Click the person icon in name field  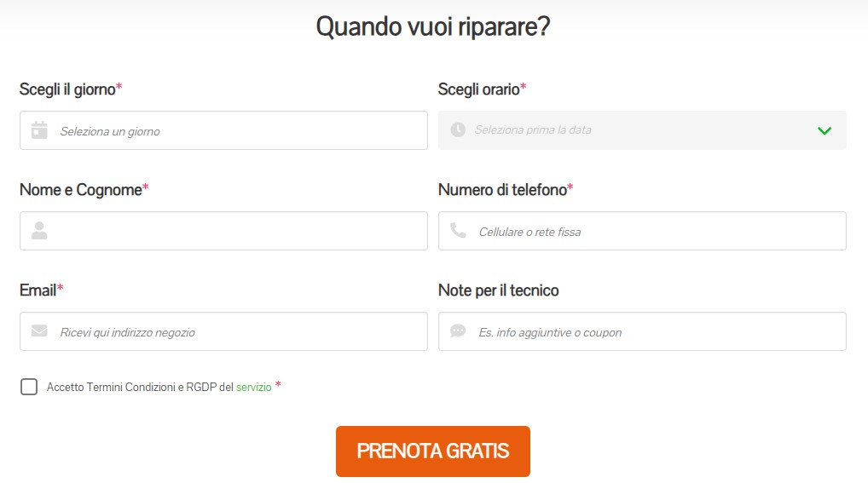(39, 231)
